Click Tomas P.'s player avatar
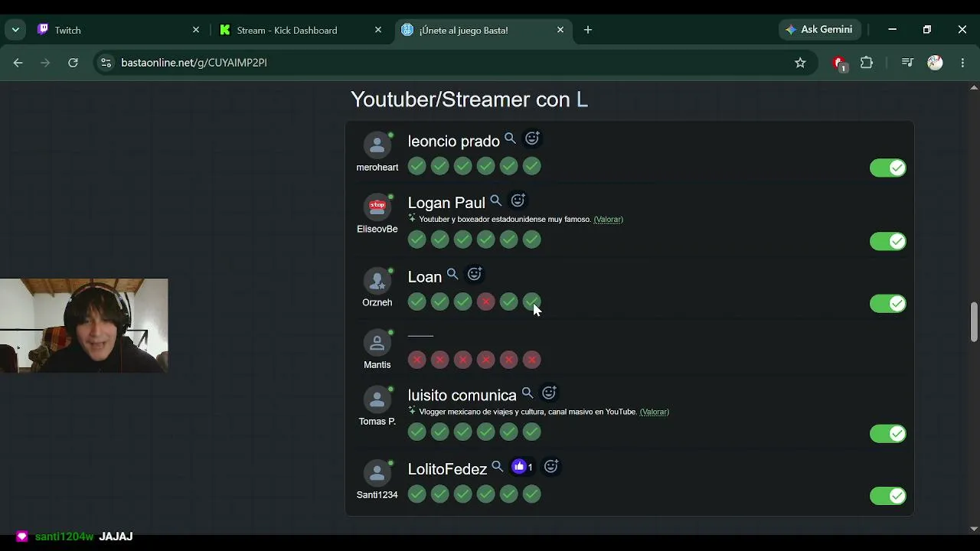 click(377, 399)
